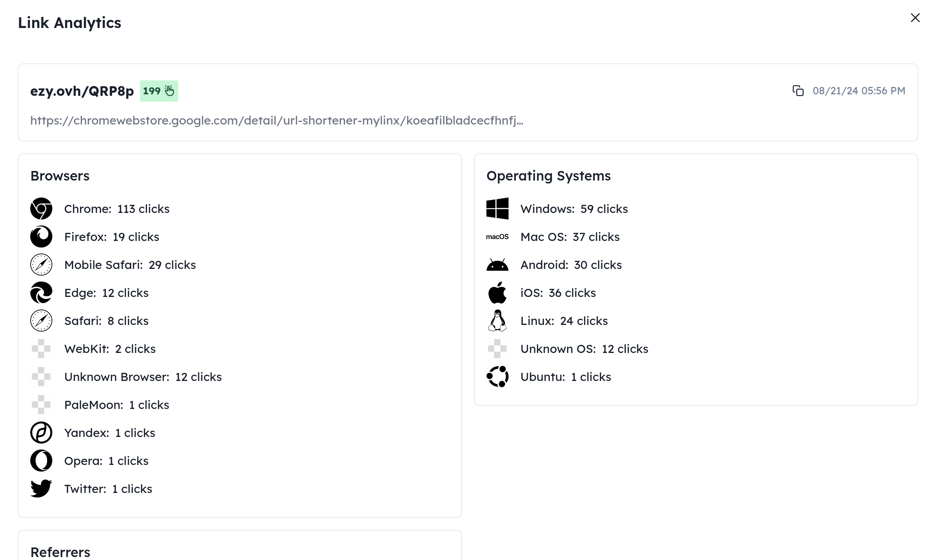The height and width of the screenshot is (560, 936).
Task: Click the Chrome browser icon
Action: (x=41, y=208)
